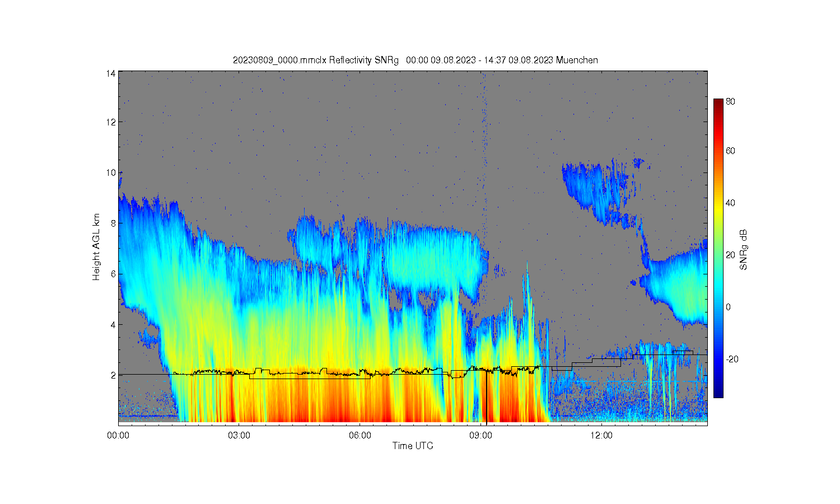Click the 03:00 time tick label
Screen dimensions: 840x504
pos(239,435)
